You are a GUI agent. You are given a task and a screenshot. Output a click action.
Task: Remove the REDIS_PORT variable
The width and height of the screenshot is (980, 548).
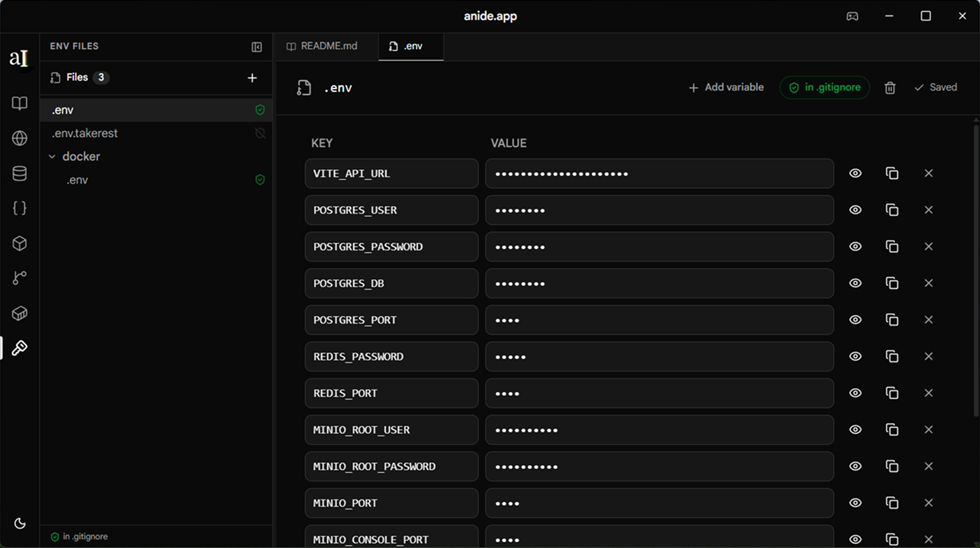(929, 393)
